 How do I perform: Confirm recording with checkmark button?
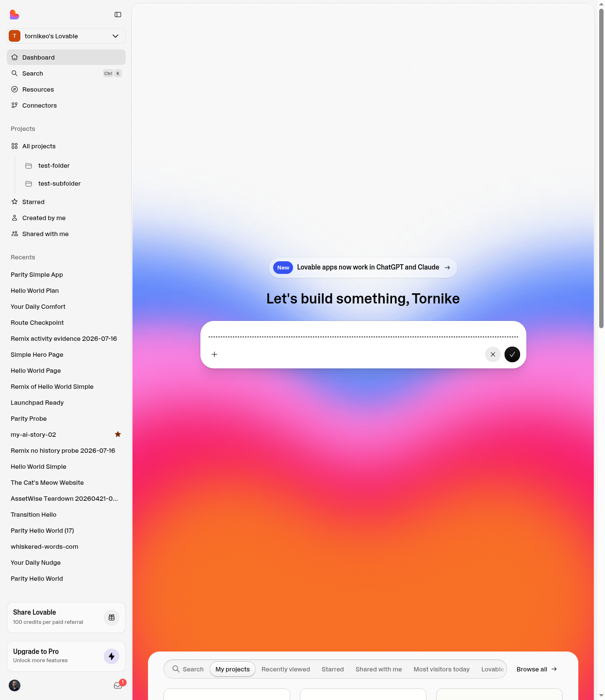(x=512, y=354)
